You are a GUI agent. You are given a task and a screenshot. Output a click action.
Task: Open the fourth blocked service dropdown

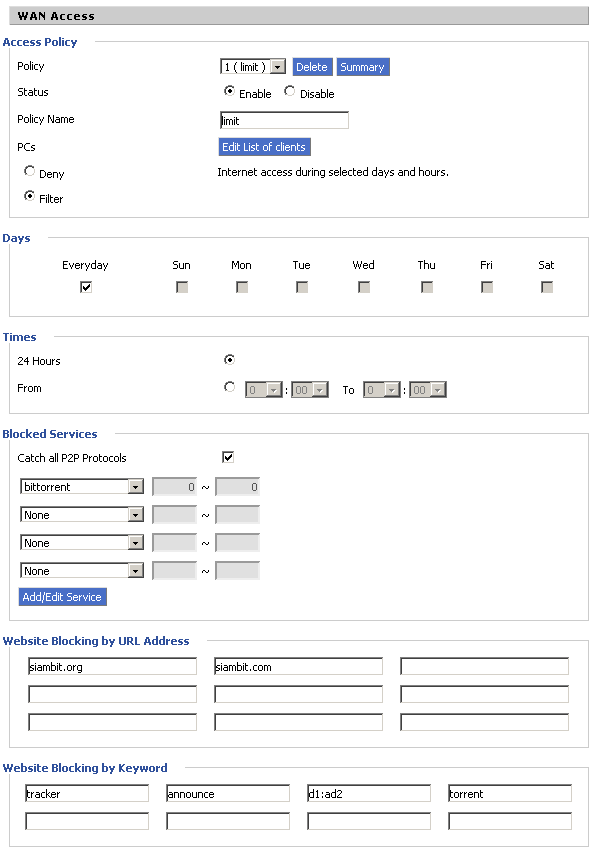[x=82, y=571]
